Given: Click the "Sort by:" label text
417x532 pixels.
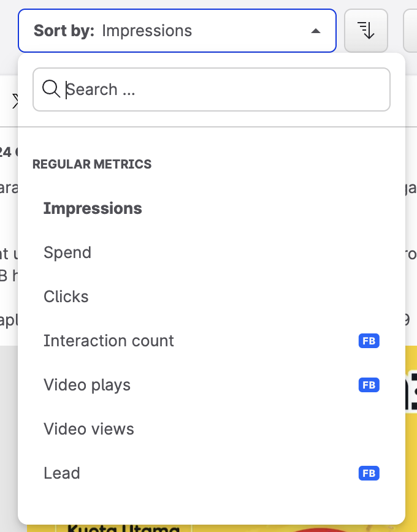Looking at the screenshot, I should click(x=64, y=31).
